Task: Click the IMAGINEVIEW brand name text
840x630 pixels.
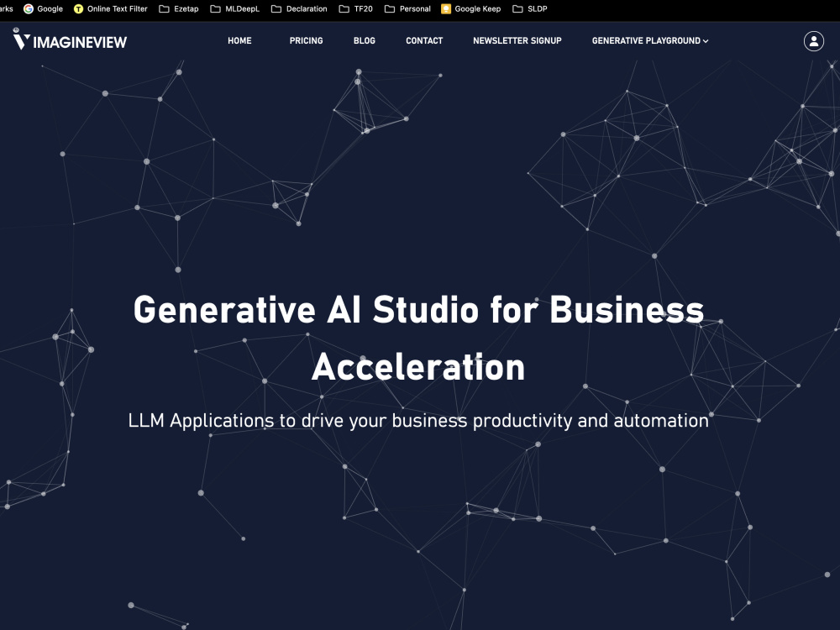Action: pos(81,39)
